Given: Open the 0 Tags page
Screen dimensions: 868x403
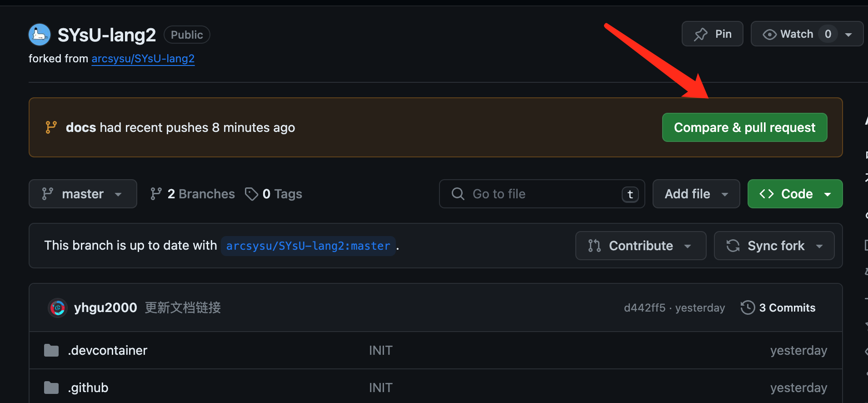Looking at the screenshot, I should pos(274,194).
